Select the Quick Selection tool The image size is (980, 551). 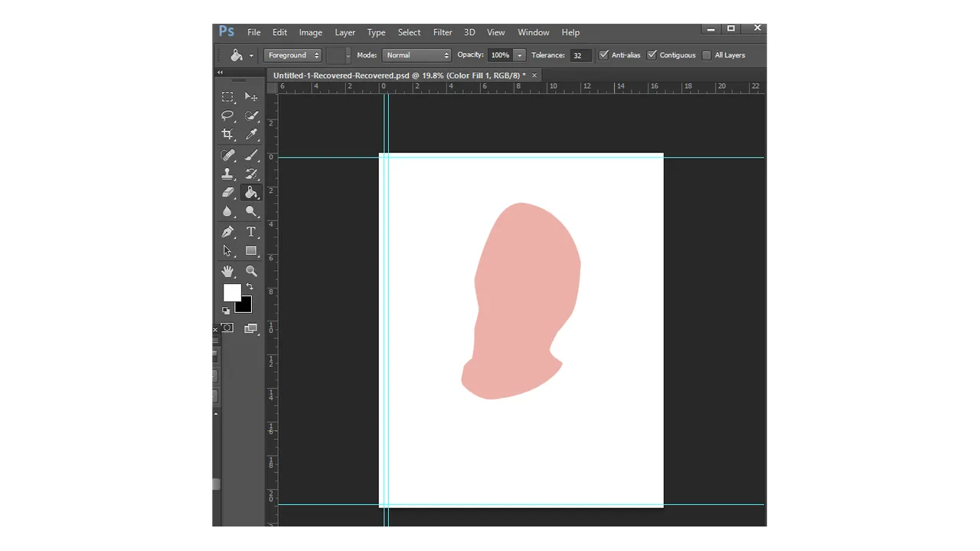tap(251, 116)
